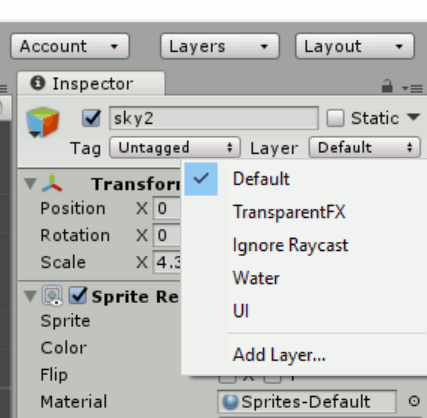Click the GameObject cube icon
Screen dimensions: 427x418
point(43,122)
